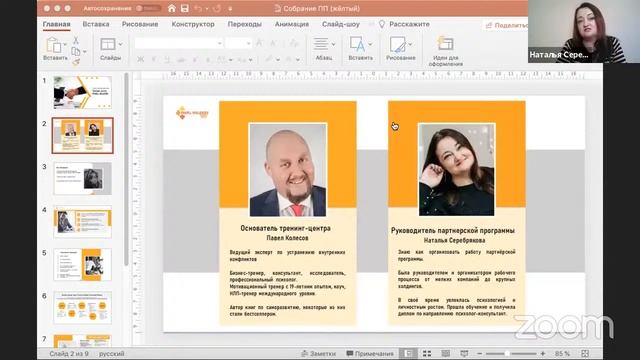This screenshot has width=640, height=360.
Task: Toggle the Автосохранение switch
Action: coord(148,8)
